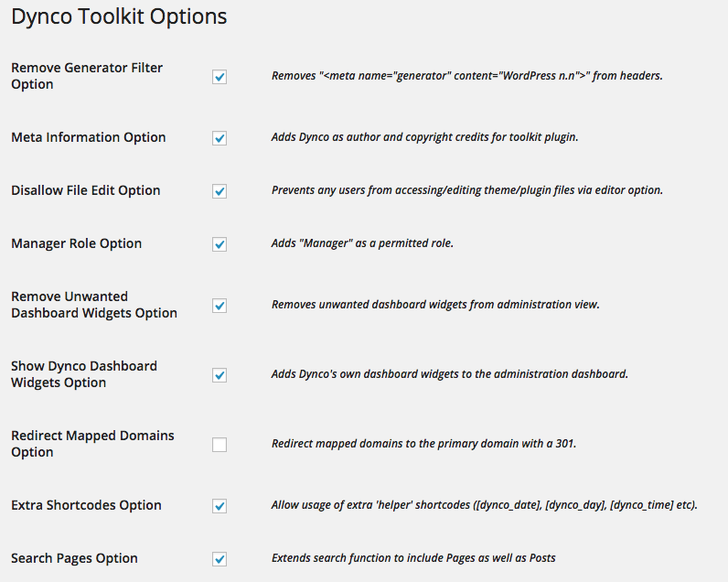The width and height of the screenshot is (728, 582).
Task: Click the Search Pages Option label
Action: 74,558
